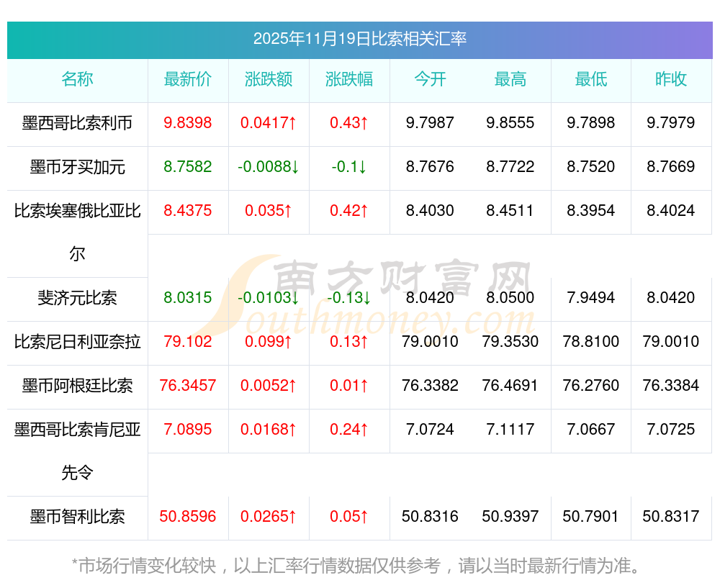
Task: Click latest price 79.102
Action: click(187, 342)
